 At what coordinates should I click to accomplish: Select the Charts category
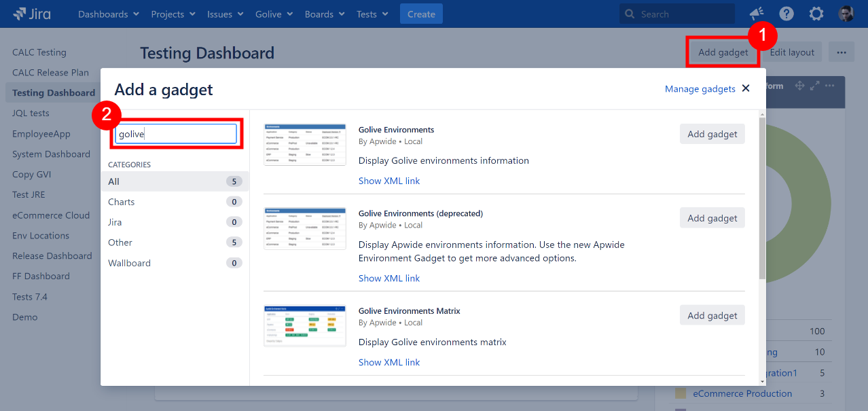122,202
